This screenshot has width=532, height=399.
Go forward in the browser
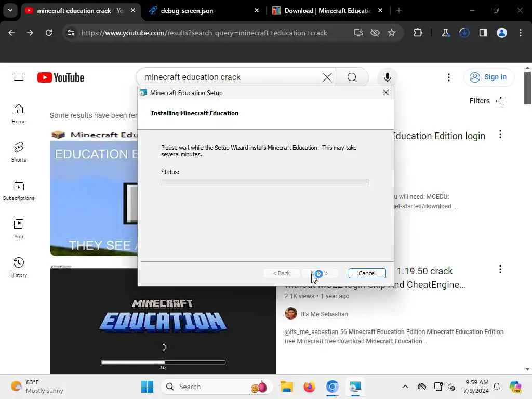(x=30, y=33)
